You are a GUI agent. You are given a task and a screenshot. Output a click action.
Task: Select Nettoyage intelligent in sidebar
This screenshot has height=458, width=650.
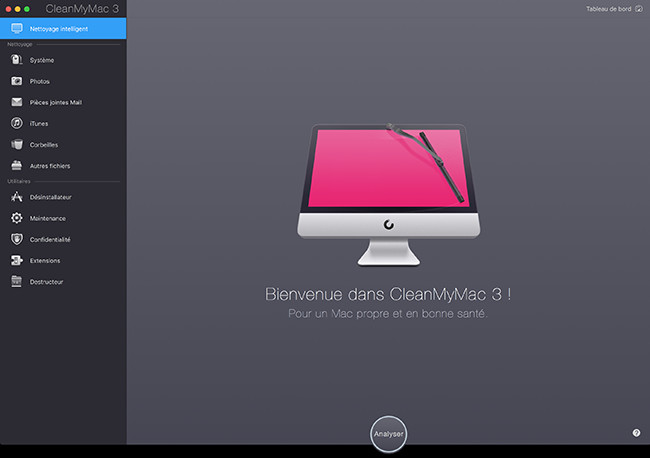point(63,29)
